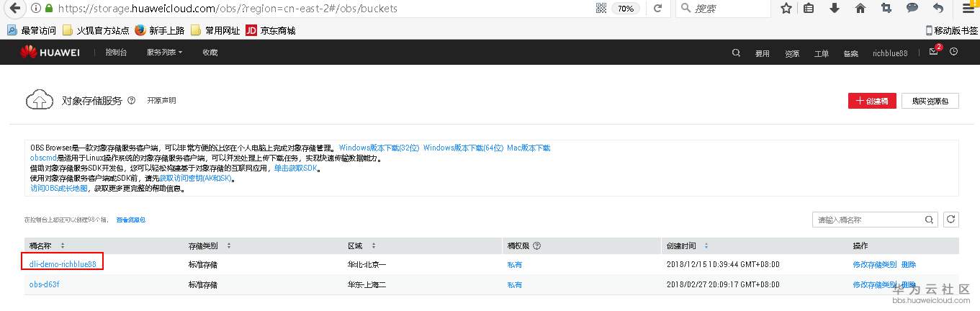Viewport: 980px width, 311px height.
Task: Open the browser hamburger menu
Action: [x=968, y=9]
